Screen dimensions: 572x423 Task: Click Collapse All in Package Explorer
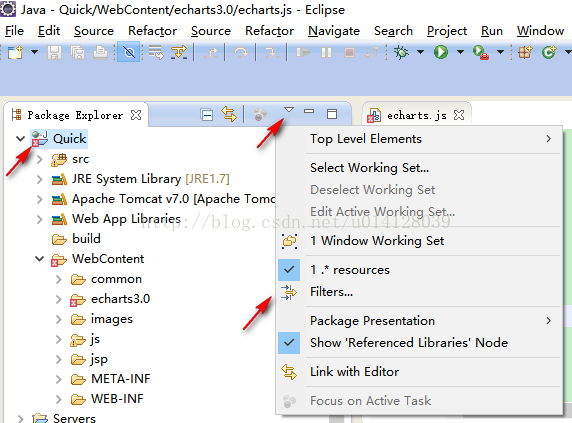(x=207, y=115)
